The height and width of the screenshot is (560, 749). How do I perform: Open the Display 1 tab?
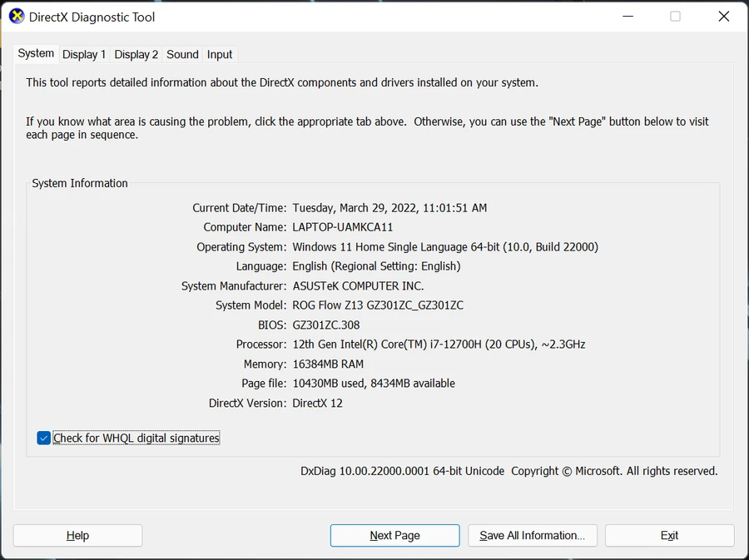(x=84, y=54)
